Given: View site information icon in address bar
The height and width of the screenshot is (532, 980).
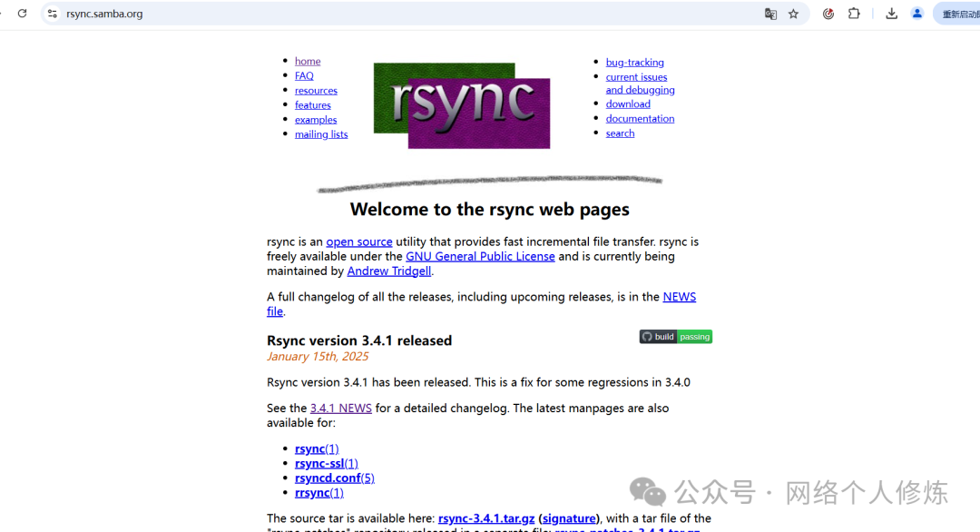Looking at the screenshot, I should pos(53,13).
